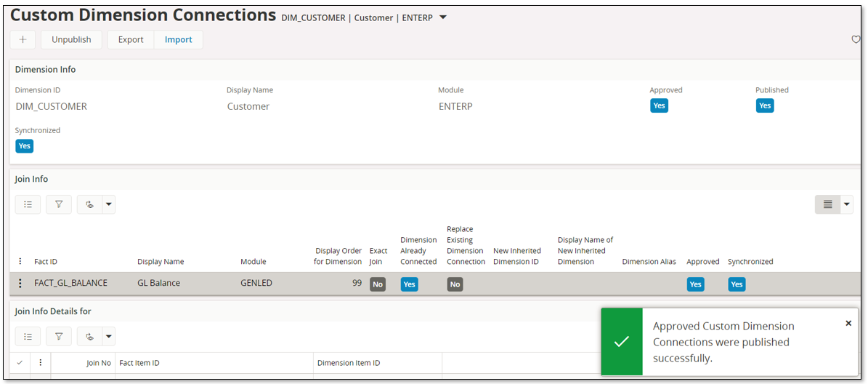
Task: Click the Unpublish button
Action: click(x=71, y=40)
